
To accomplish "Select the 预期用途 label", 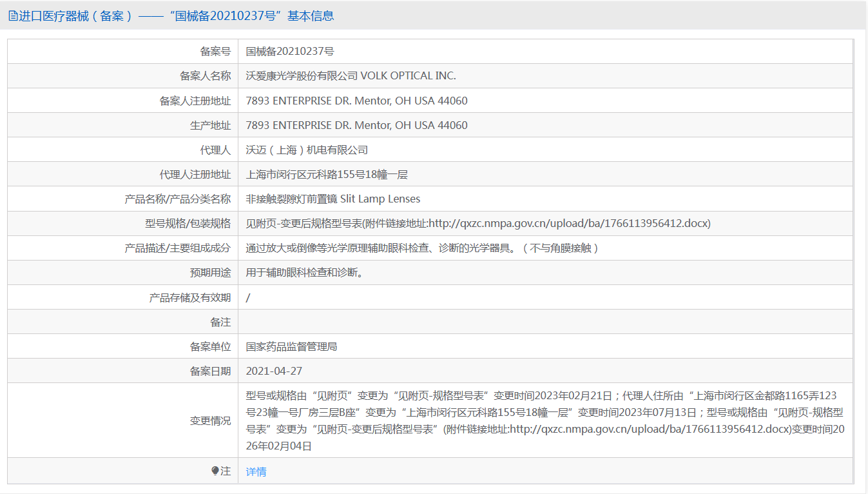I will tap(210, 273).
